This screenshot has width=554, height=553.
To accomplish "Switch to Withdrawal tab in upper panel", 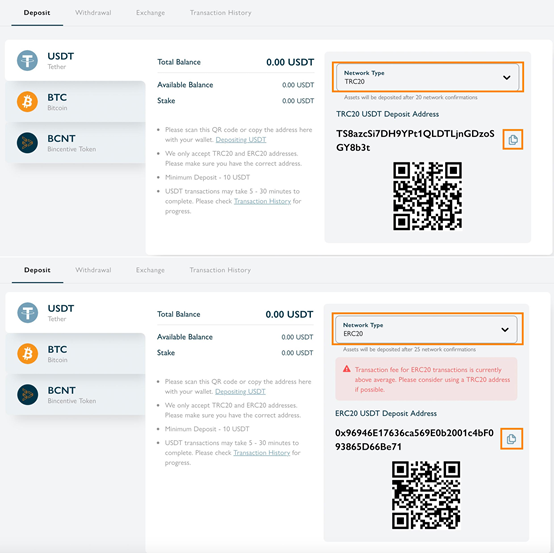I will pos(93,13).
